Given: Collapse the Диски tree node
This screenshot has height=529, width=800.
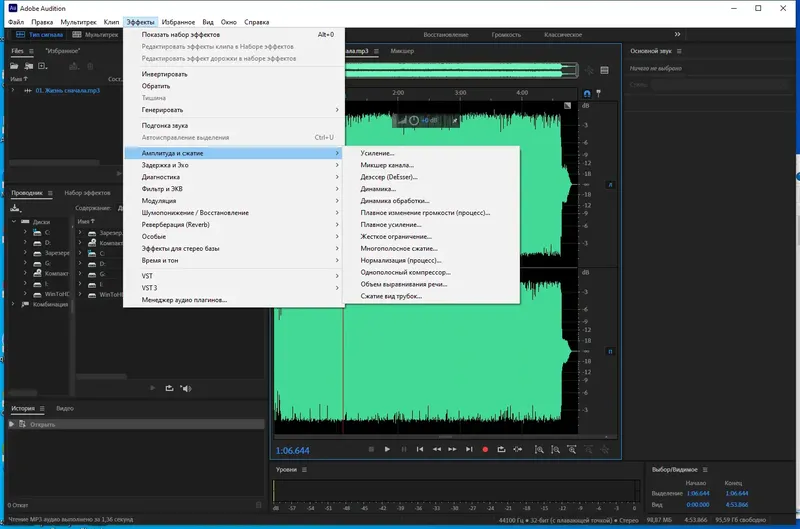Looking at the screenshot, I should click(x=14, y=222).
